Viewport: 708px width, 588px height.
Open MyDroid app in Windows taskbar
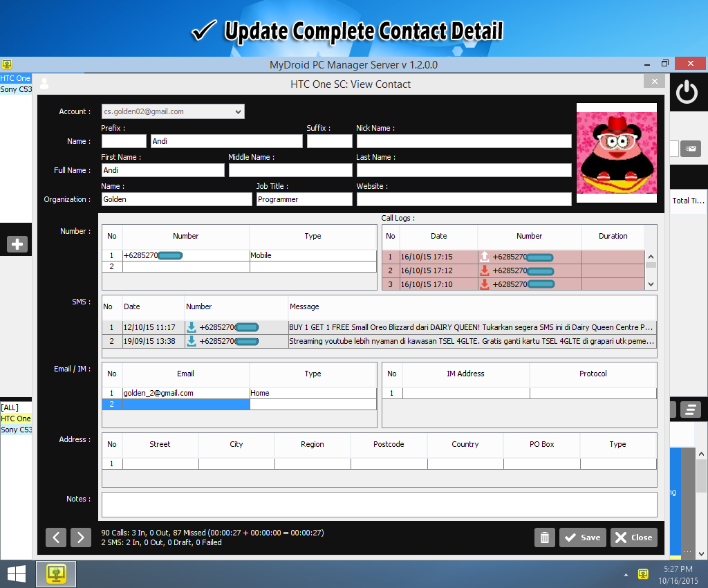[56, 574]
